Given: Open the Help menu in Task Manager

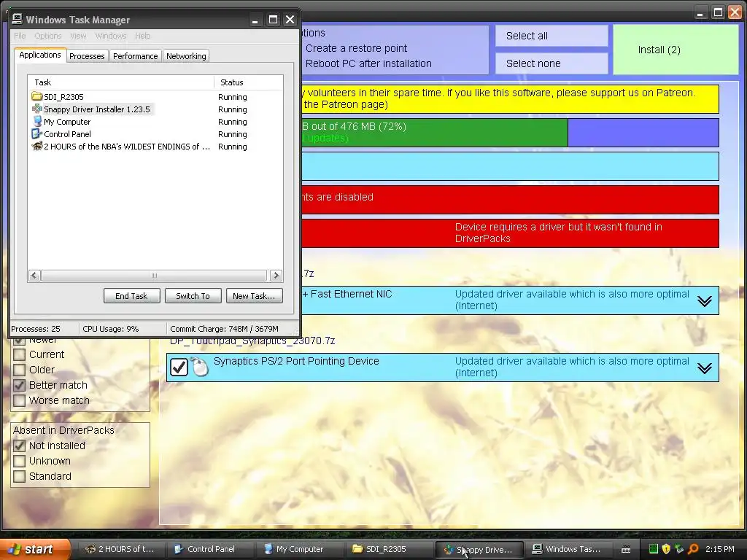Looking at the screenshot, I should point(142,36).
